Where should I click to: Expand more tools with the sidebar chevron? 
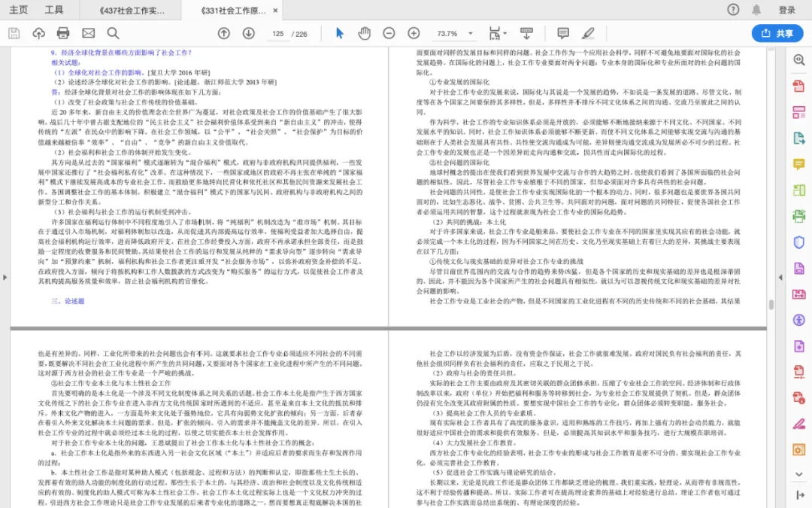point(799,474)
